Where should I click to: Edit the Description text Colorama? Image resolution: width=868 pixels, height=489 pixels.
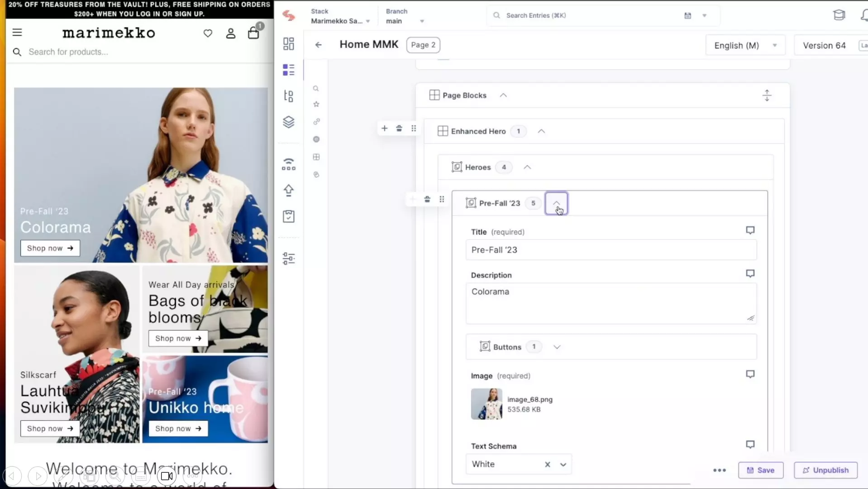pos(611,303)
